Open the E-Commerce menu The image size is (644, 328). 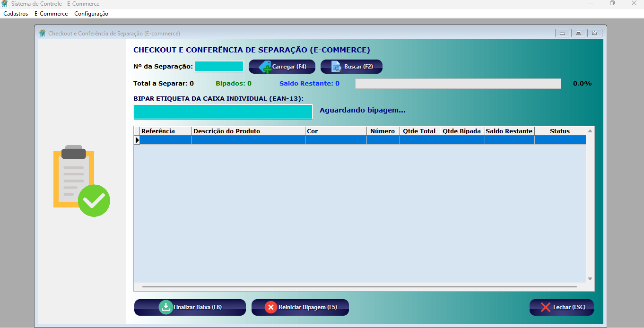[x=51, y=14]
